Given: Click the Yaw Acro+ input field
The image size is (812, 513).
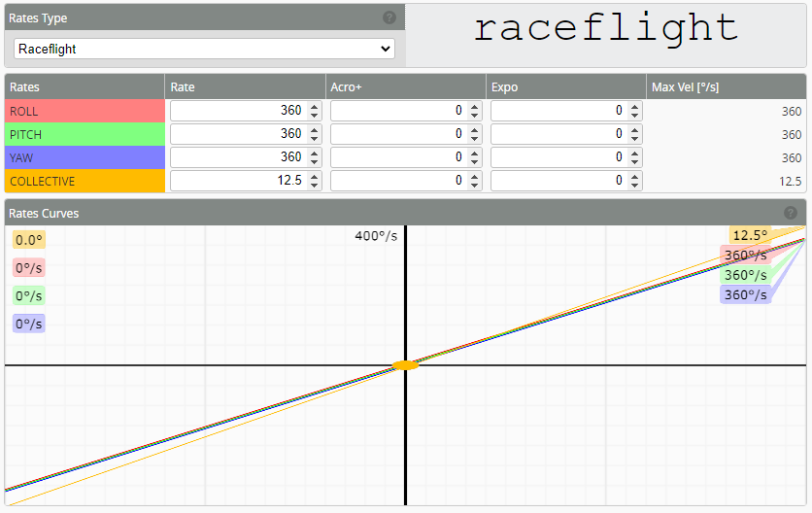Looking at the screenshot, I should coord(398,157).
